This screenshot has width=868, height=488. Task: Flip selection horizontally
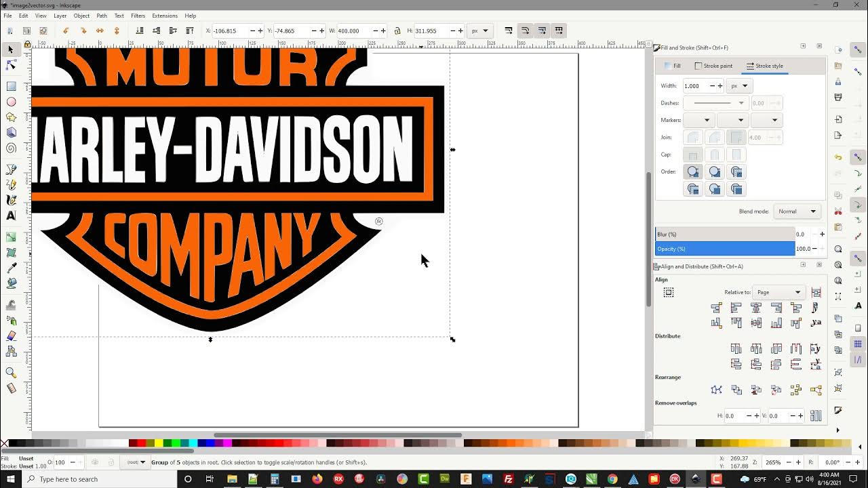coord(100,30)
